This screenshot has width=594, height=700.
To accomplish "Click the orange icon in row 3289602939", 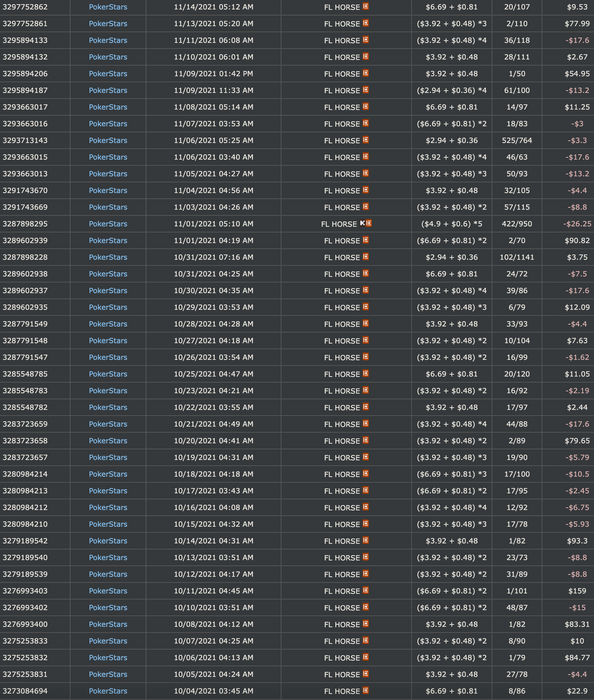I will pyautogui.click(x=366, y=240).
